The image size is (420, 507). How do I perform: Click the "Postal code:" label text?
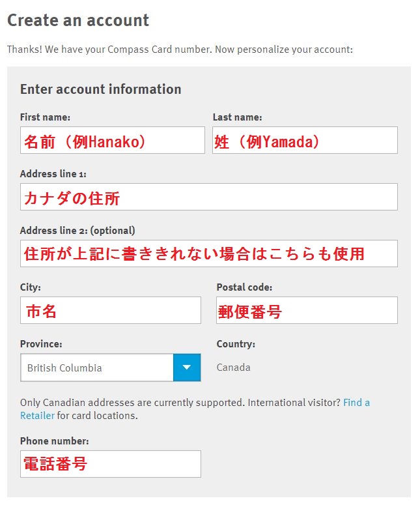(244, 287)
